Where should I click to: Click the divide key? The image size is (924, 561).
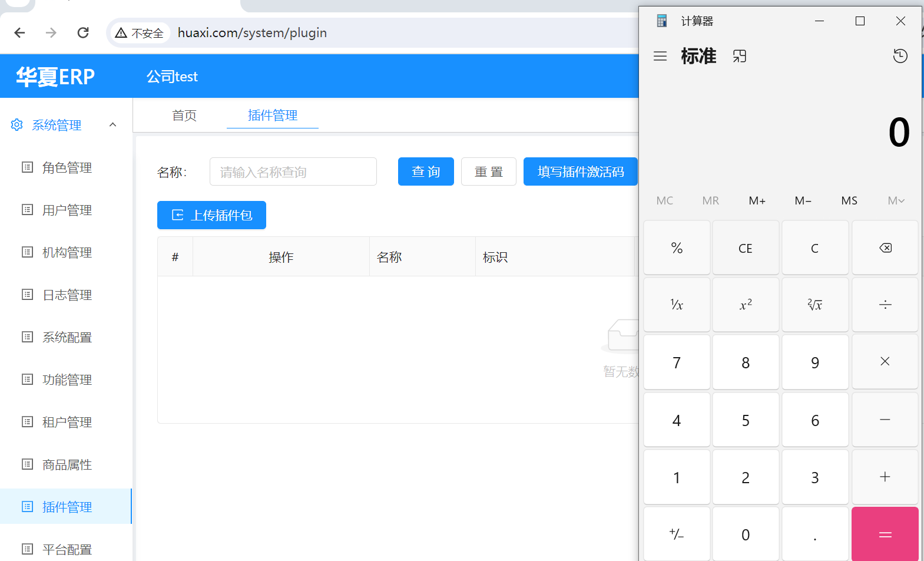tap(885, 305)
